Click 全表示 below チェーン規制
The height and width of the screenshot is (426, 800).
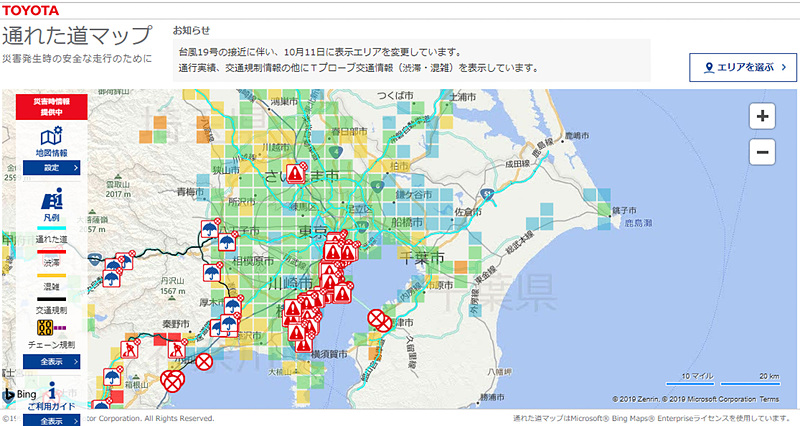click(52, 362)
